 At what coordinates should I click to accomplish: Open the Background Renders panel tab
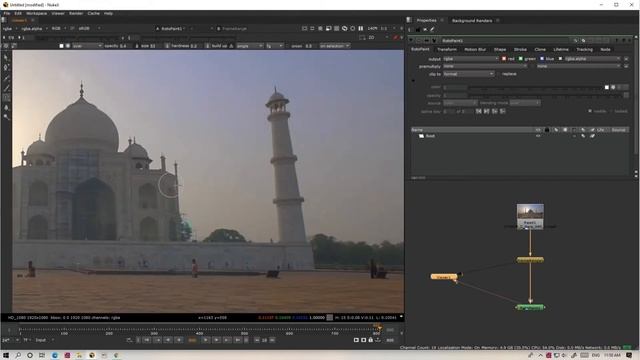472,20
